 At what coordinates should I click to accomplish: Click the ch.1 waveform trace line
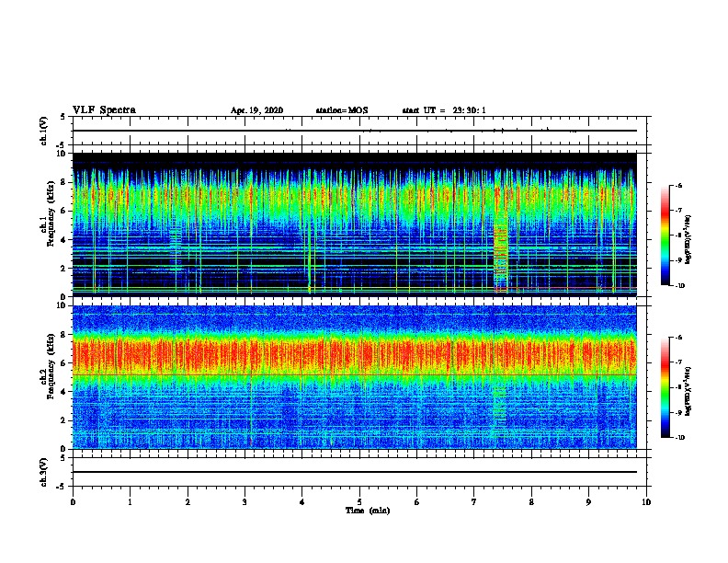coord(355,131)
